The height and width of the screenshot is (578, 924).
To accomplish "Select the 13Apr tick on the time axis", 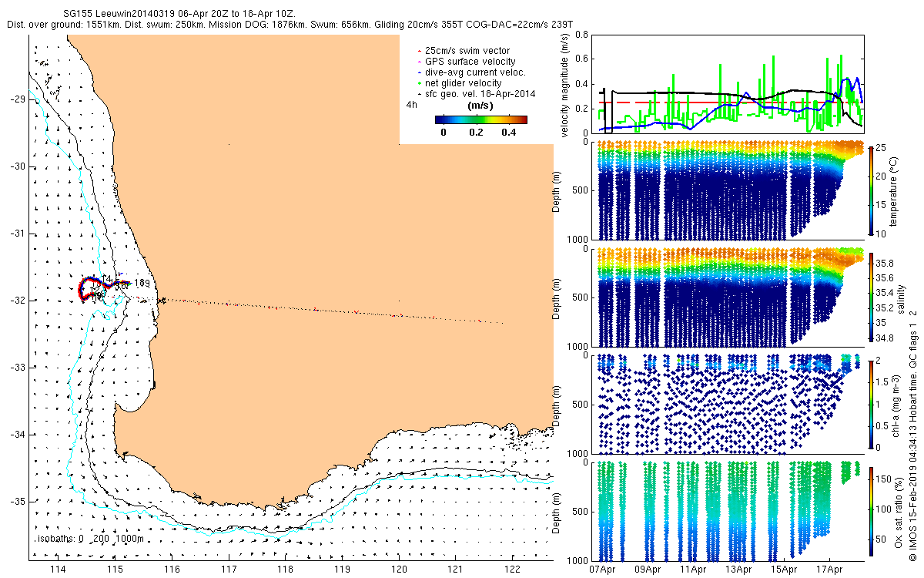I will [x=738, y=570].
